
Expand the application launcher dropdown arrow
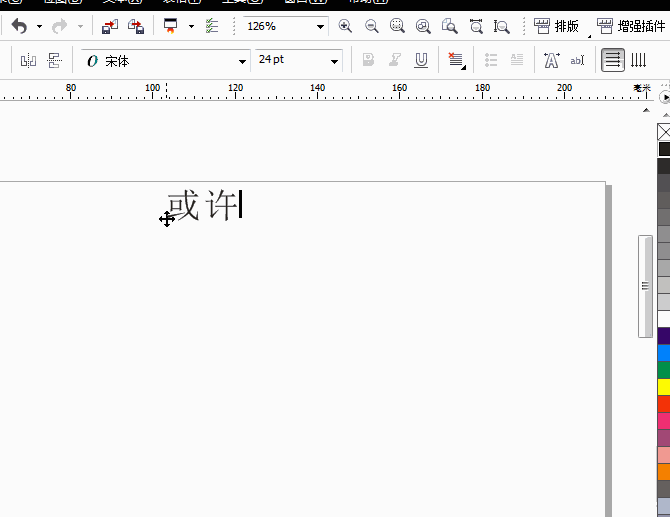[191, 26]
